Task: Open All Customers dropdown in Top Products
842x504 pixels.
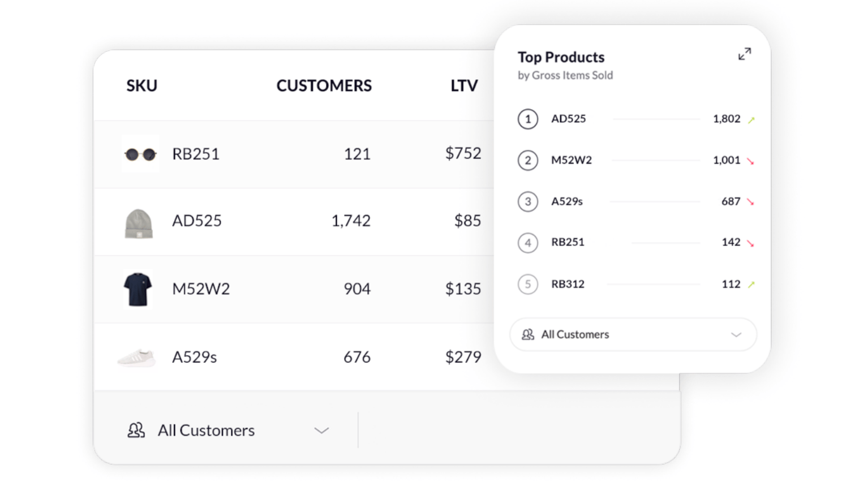Action: pos(633,335)
